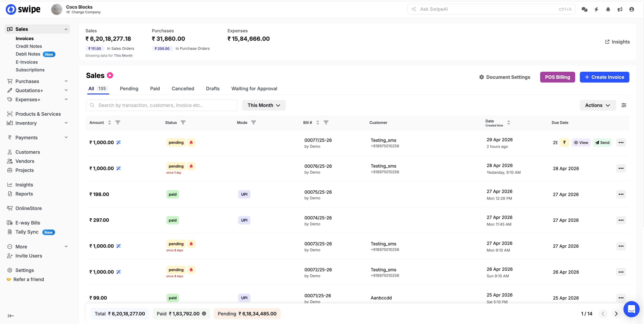Screen dimensions: 644x324
Task: Open the notifications bell in header
Action: [x=608, y=9]
